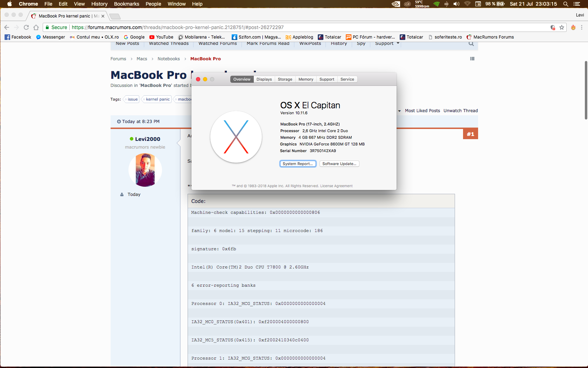Switch to the Storage tab

tap(285, 79)
